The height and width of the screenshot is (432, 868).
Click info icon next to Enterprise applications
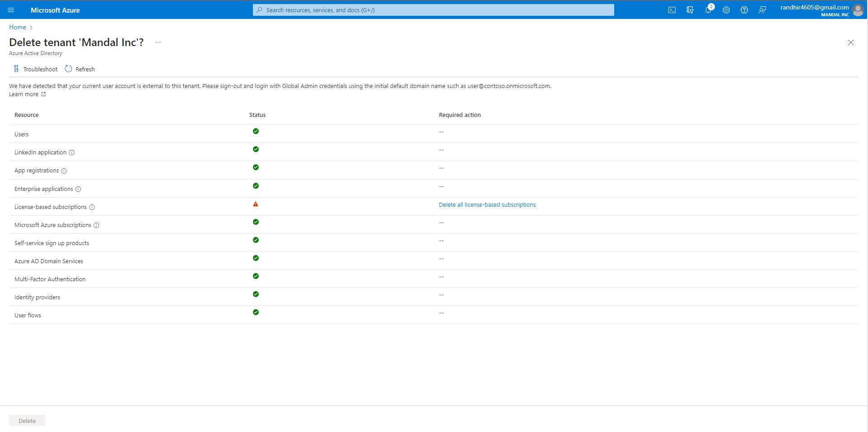[x=78, y=189]
